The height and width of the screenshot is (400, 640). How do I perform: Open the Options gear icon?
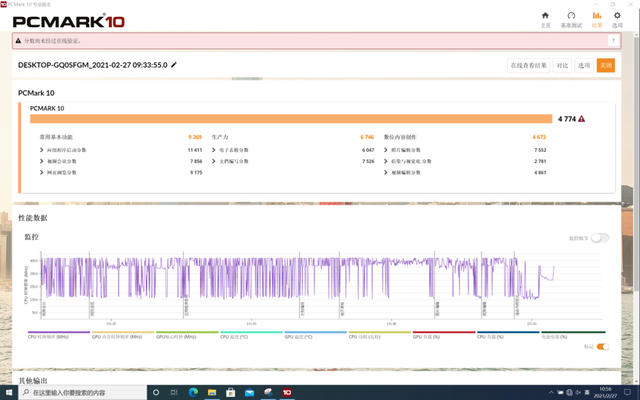[617, 16]
